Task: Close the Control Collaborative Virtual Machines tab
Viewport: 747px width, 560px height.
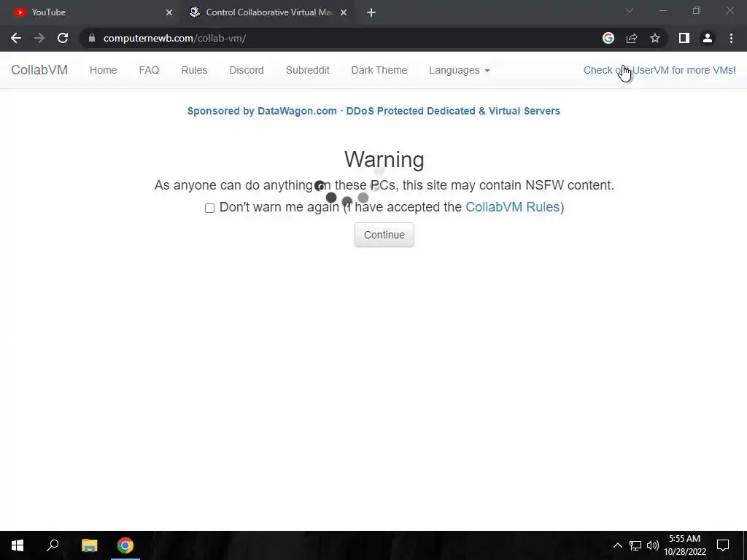Action: (x=344, y=12)
